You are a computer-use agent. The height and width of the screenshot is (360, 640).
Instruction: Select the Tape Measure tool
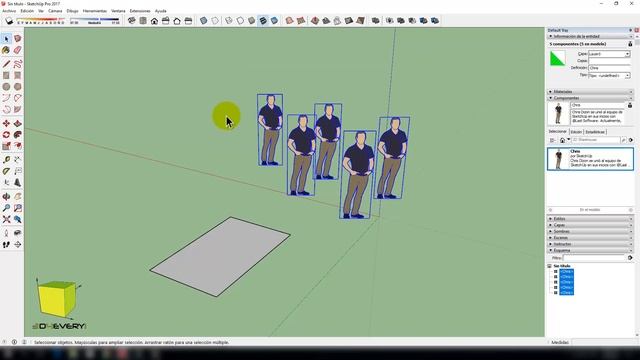[x=6, y=160]
